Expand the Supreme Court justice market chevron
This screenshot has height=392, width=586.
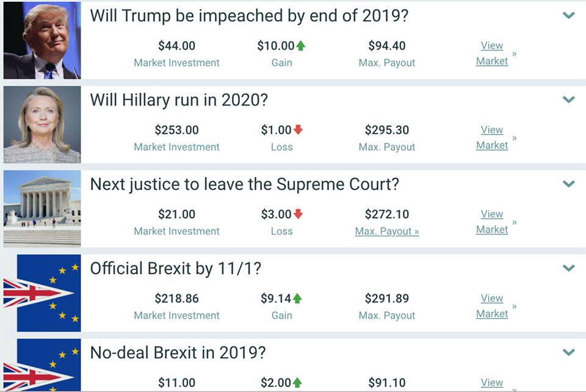click(x=568, y=184)
